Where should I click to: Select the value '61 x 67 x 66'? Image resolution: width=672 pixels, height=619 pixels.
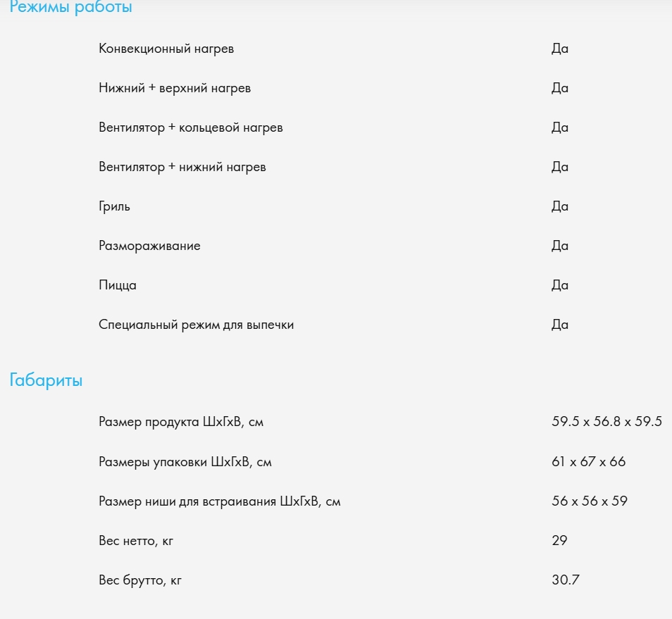point(588,462)
